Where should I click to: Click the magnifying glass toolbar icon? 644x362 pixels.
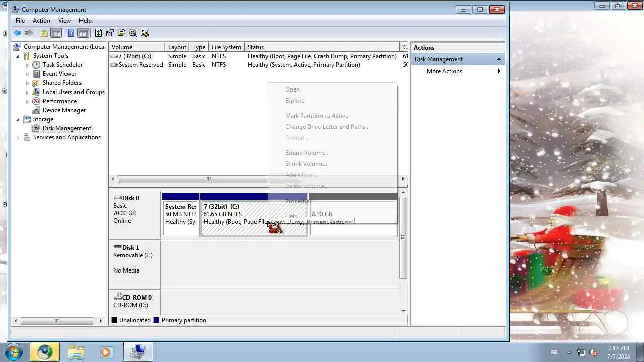click(133, 33)
